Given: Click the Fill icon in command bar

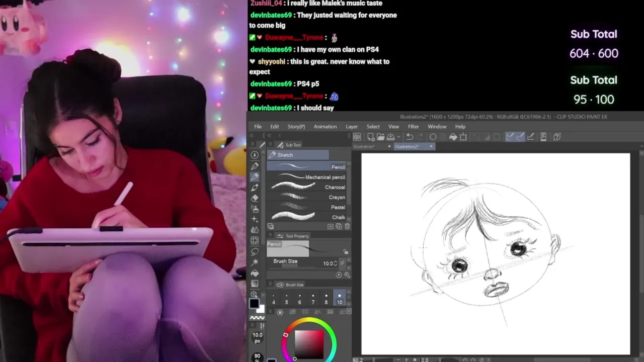Looking at the screenshot, I should click(x=453, y=137).
